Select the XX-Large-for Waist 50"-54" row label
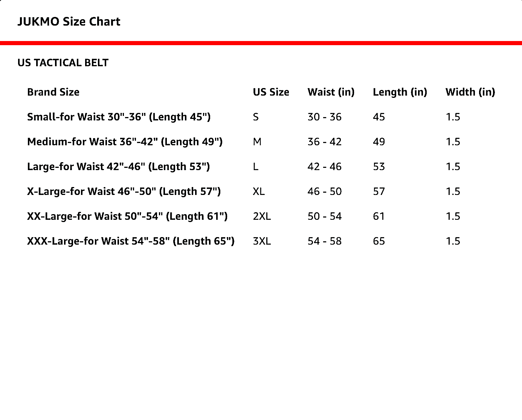This screenshot has height=420, width=522. 127,216
